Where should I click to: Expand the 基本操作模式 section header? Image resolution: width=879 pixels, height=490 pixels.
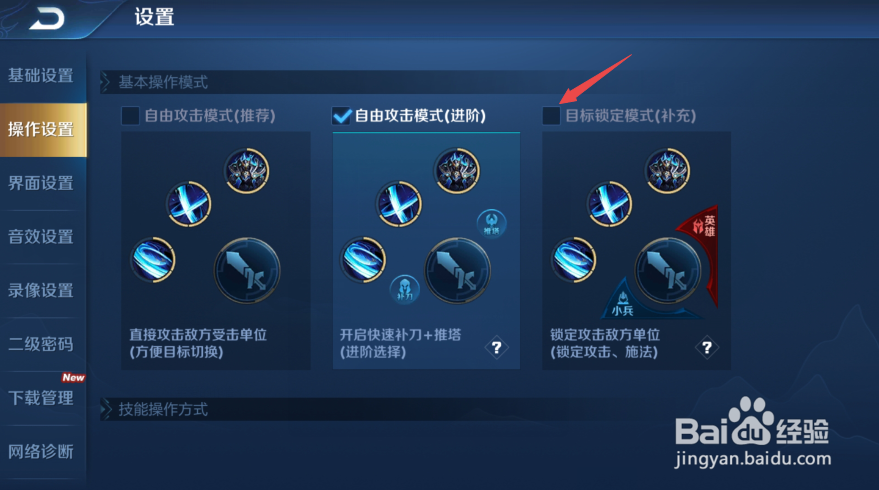pyautogui.click(x=163, y=82)
